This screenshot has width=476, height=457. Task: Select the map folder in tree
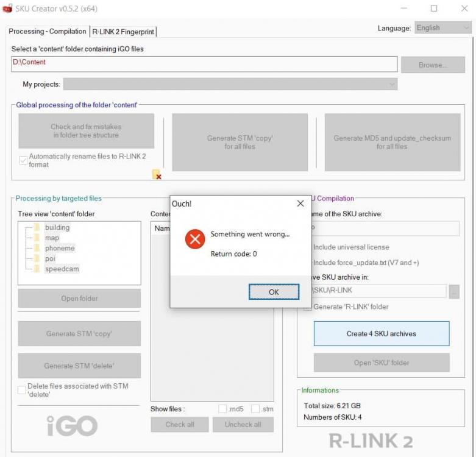coord(52,238)
